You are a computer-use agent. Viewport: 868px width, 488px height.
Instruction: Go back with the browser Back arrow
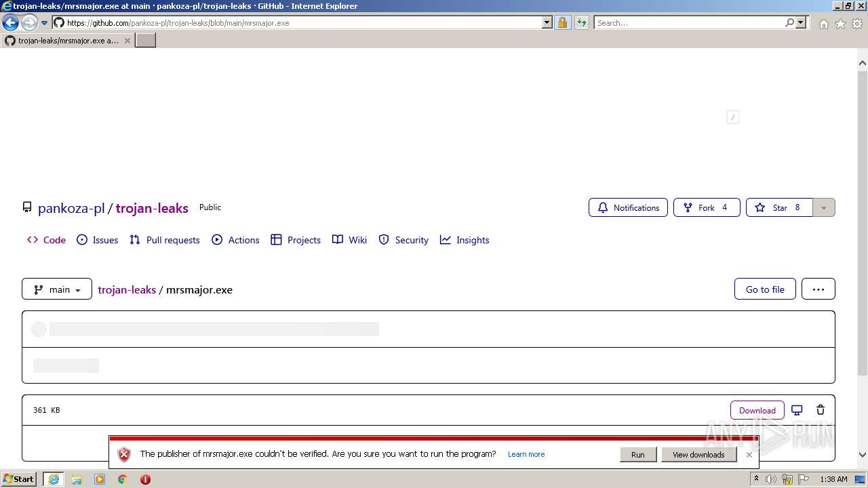coord(10,23)
